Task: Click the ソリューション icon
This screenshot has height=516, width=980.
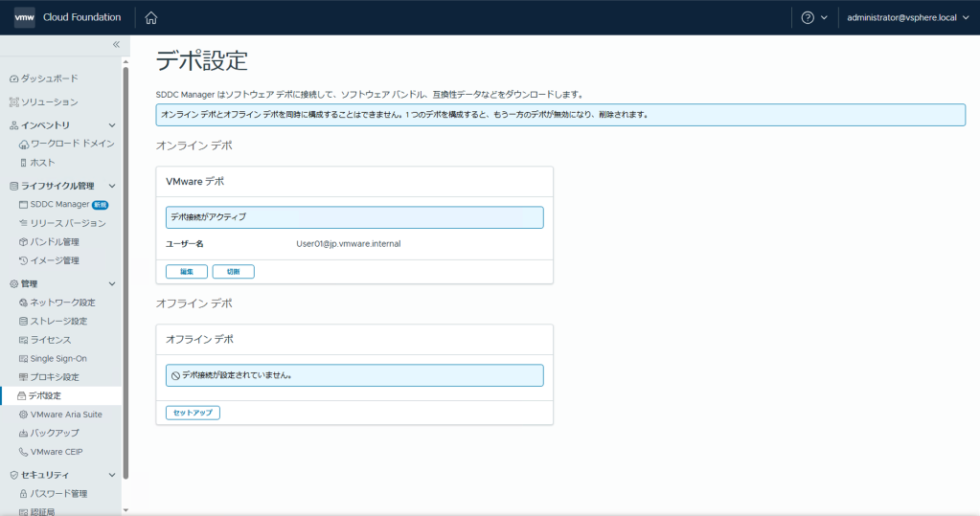Action: coord(13,101)
